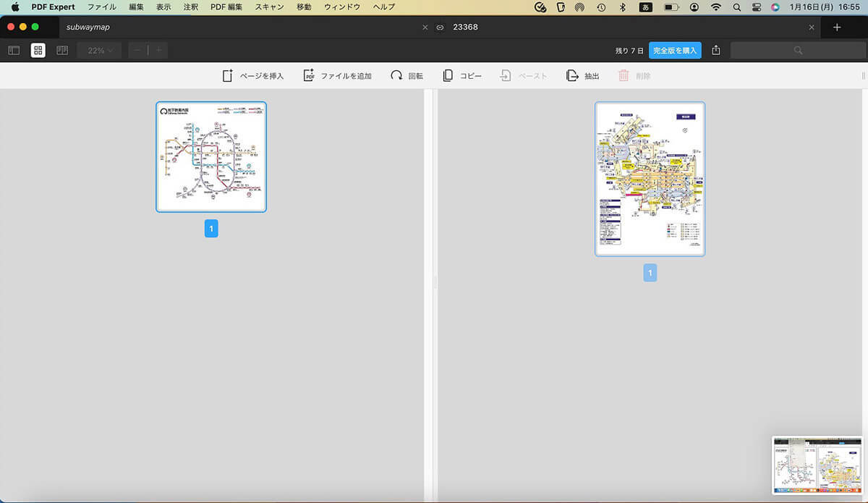
Task: Switch to the page thumbnails grid view
Action: (38, 51)
